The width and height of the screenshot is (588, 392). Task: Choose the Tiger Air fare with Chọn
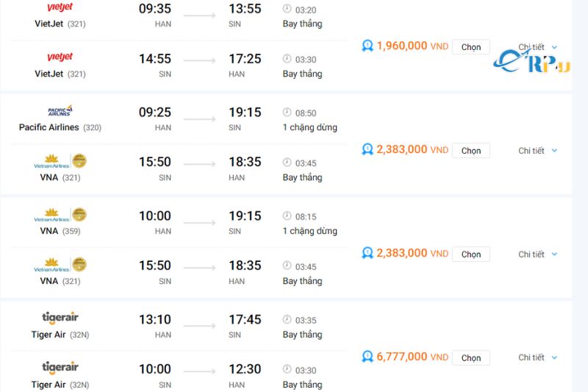point(470,357)
